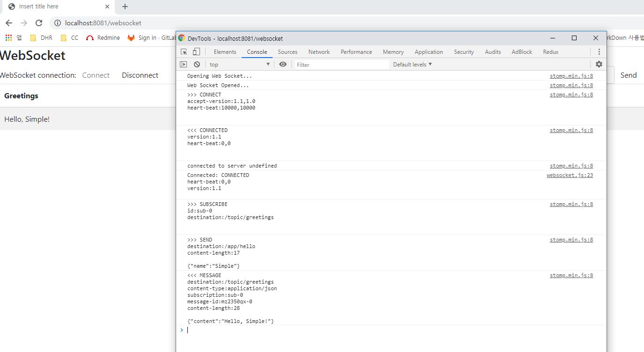
Task: Focus the console Filter field
Action: 342,65
